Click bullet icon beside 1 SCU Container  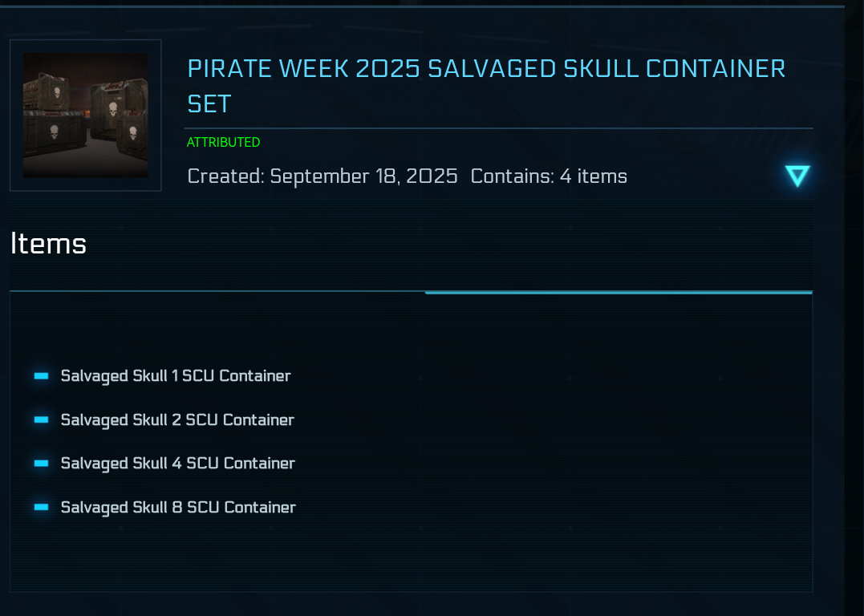(x=42, y=375)
